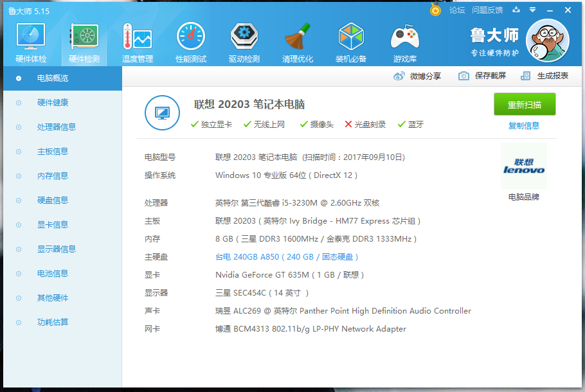Click 生成报表 to generate report
This screenshot has width=585, height=392.
pos(544,76)
